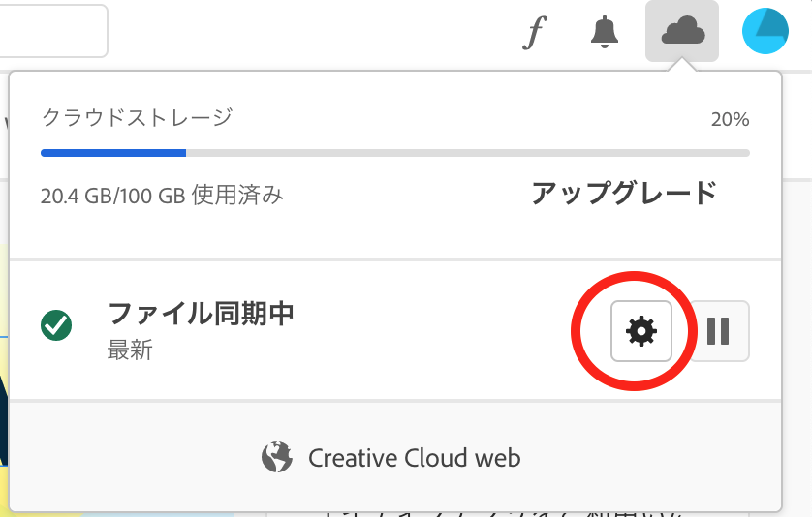The image size is (812, 517).
Task: Open the account profile avatar
Action: [765, 31]
